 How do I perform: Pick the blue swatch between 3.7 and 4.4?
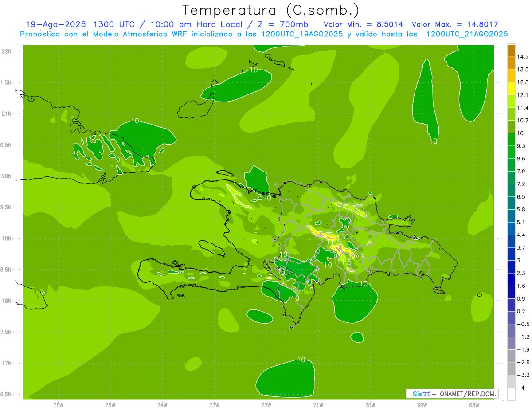click(511, 241)
